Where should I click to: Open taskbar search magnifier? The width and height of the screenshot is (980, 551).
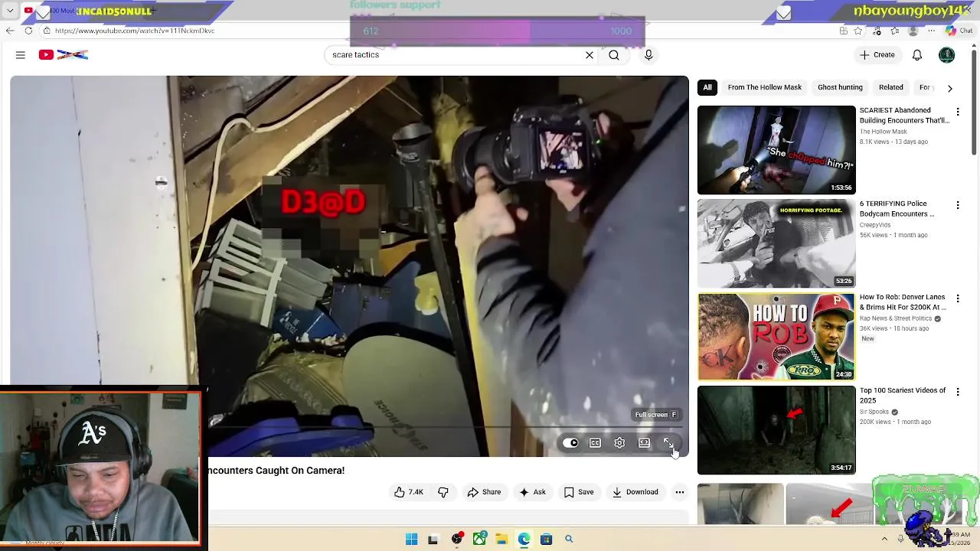pos(569,540)
